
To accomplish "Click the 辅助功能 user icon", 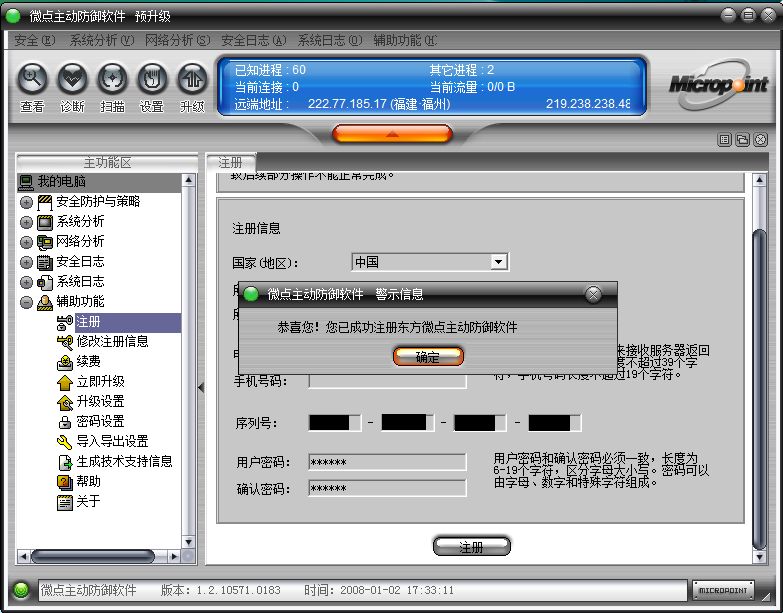I will click(45, 302).
